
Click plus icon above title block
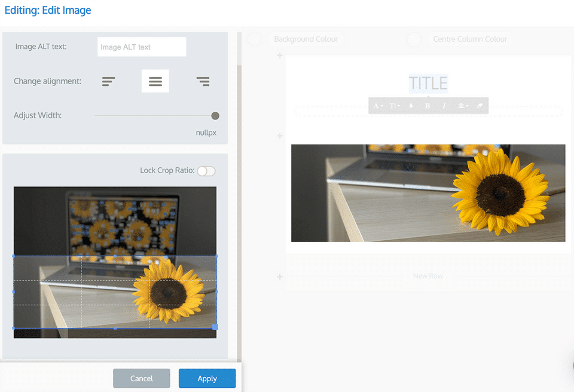(x=280, y=55)
